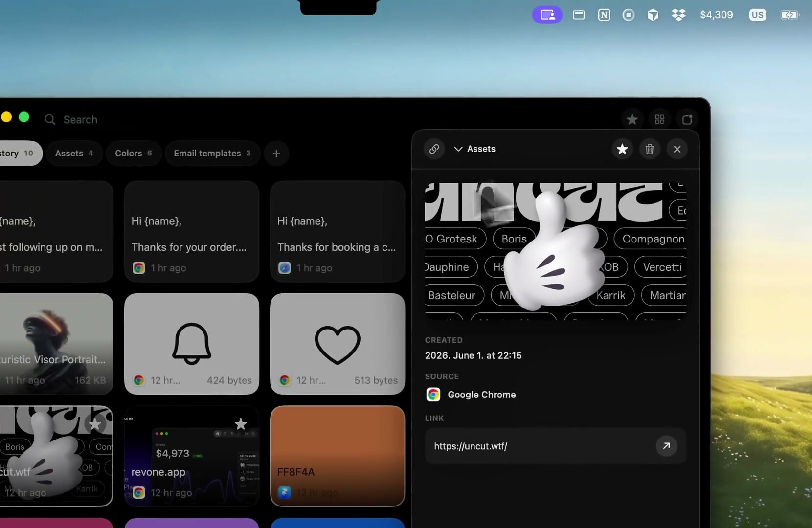Viewport: 812px width, 528px height.
Task: Open the heart icon clip card
Action: 338,344
